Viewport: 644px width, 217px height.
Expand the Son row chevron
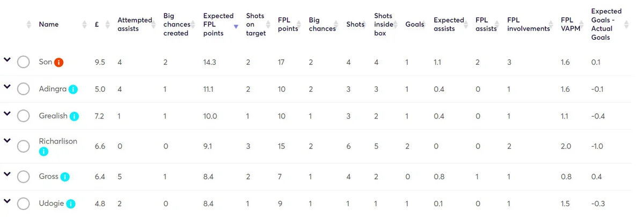(7, 59)
